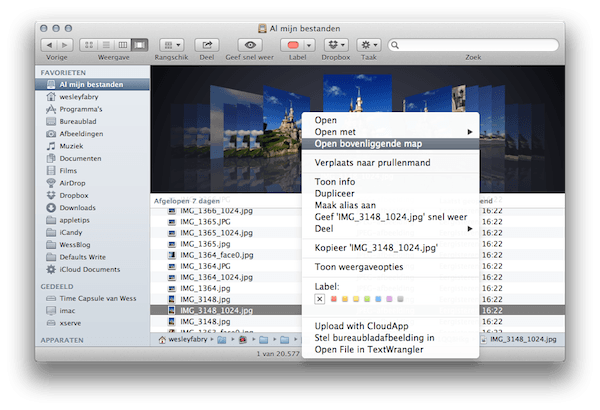Open wesleyfabry home folder in sidebar
600x410 pixels.
tap(92, 97)
